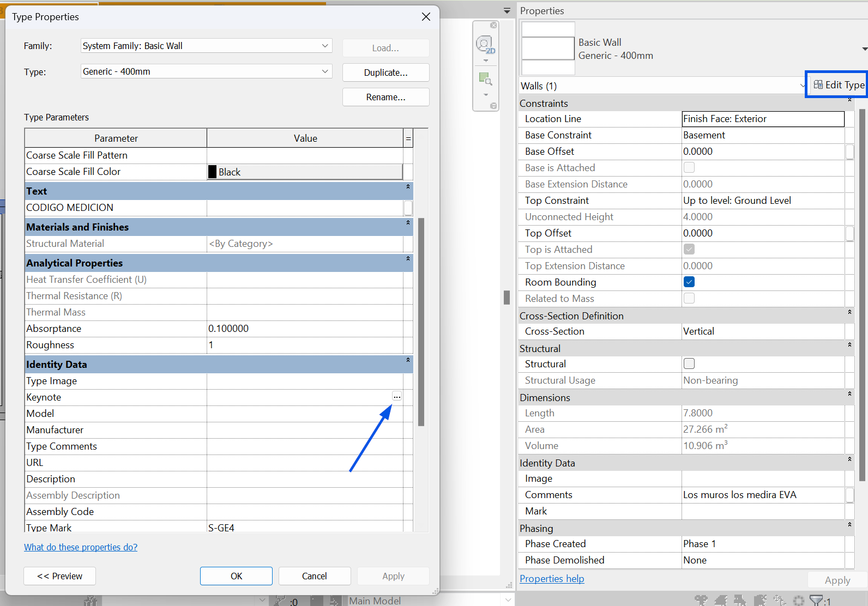Open the 'What do these properties do?' link
Image resolution: width=868 pixels, height=606 pixels.
click(x=81, y=547)
